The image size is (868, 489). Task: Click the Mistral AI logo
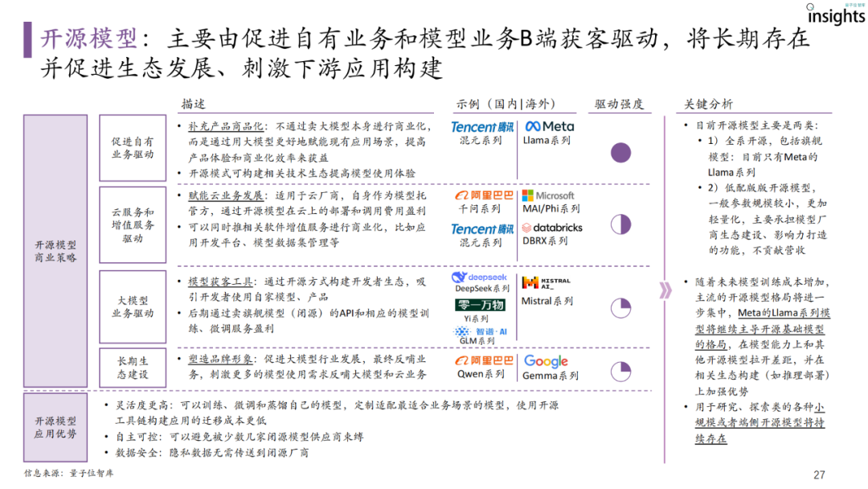pos(546,283)
